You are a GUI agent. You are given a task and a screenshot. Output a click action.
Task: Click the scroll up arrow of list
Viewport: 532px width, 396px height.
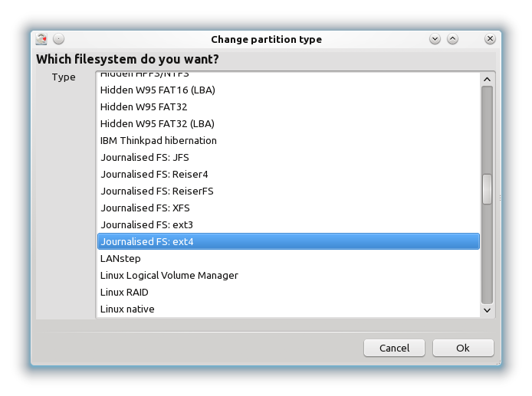pos(487,79)
